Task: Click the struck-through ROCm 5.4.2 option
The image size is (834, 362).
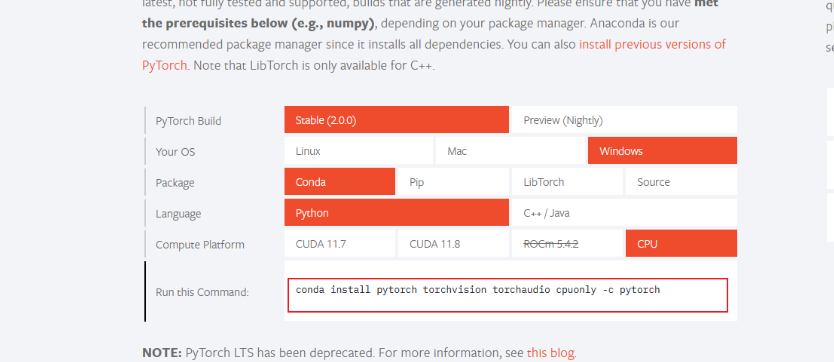Action: coord(567,244)
